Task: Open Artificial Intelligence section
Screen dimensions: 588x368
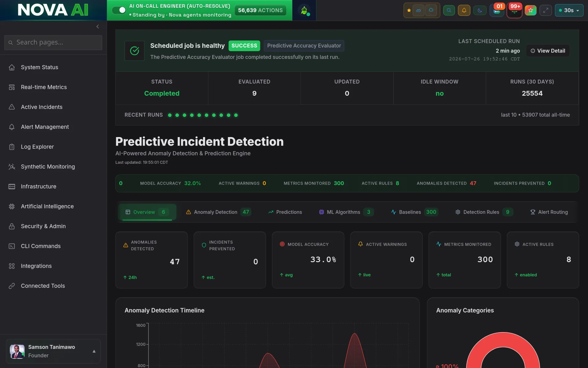Action: tap(53, 206)
